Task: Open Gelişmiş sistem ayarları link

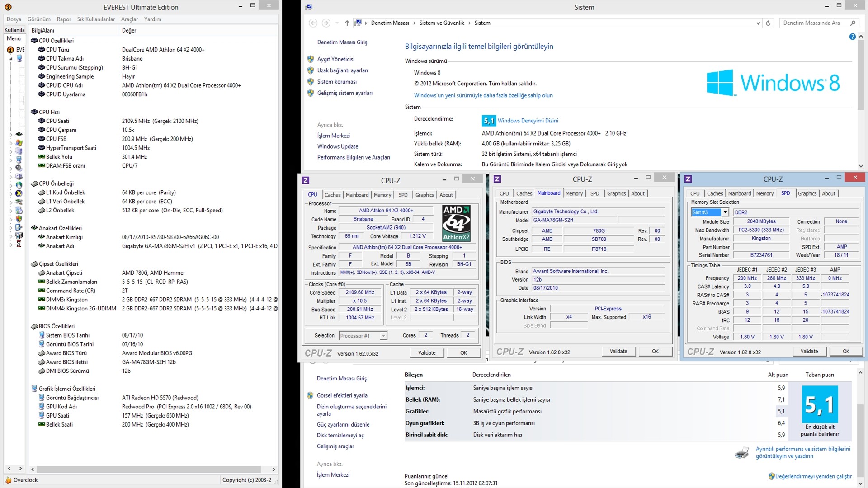Action: pos(344,93)
